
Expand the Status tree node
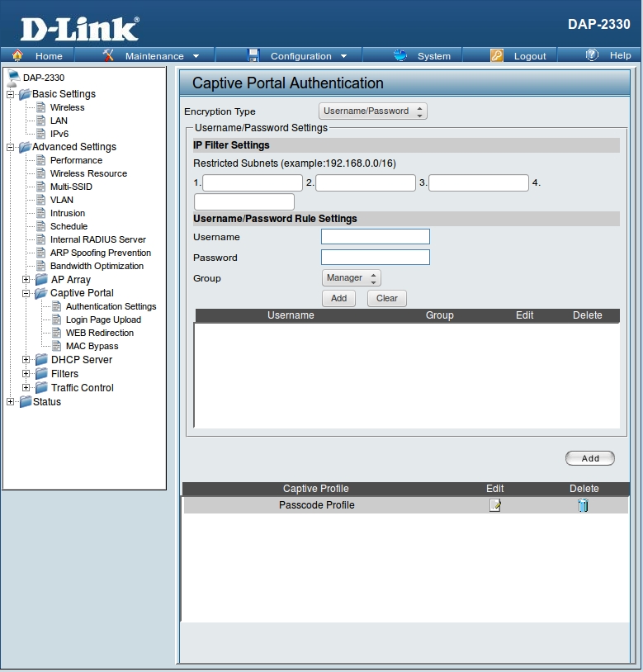pyautogui.click(x=10, y=402)
